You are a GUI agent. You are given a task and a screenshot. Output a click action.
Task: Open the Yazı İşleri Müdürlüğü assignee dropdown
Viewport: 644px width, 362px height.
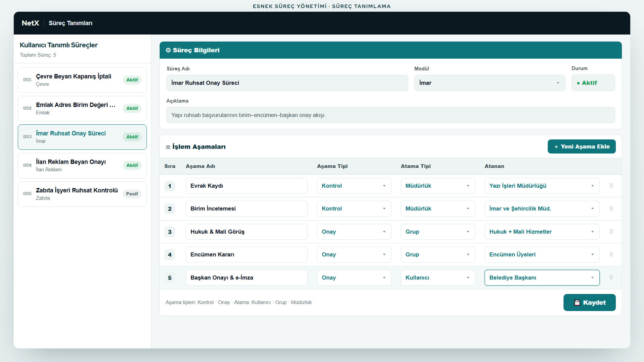click(x=542, y=186)
